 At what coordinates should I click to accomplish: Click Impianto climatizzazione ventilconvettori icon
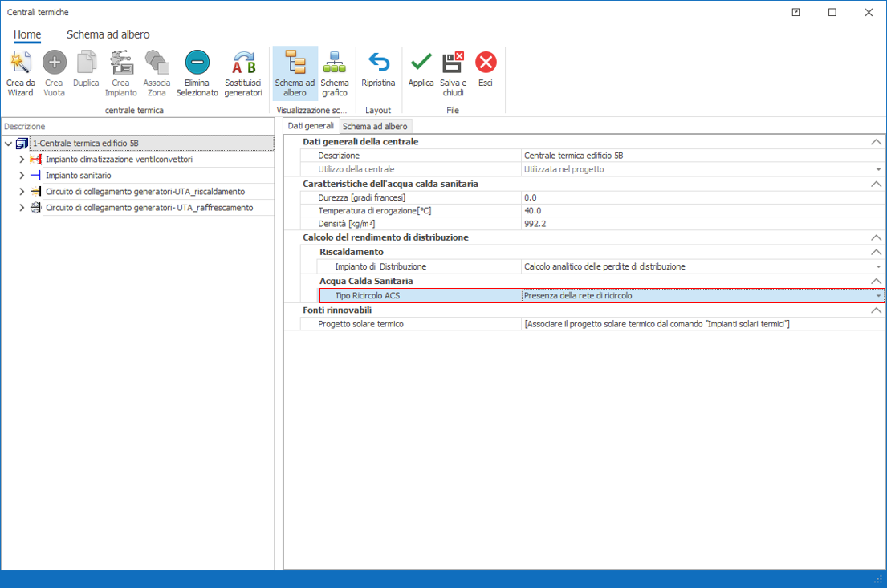click(x=35, y=160)
